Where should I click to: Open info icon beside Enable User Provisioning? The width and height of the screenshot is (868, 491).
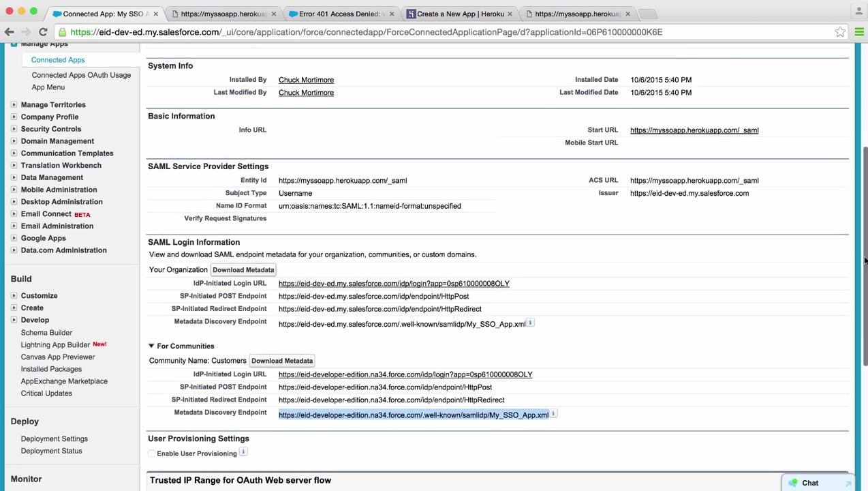(243, 451)
